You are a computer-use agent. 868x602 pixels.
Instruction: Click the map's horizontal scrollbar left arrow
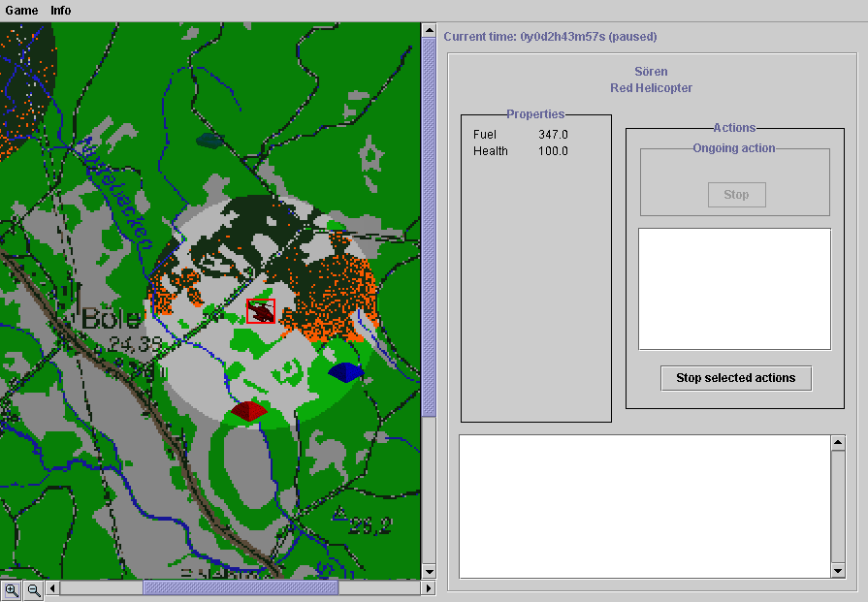coord(53,587)
